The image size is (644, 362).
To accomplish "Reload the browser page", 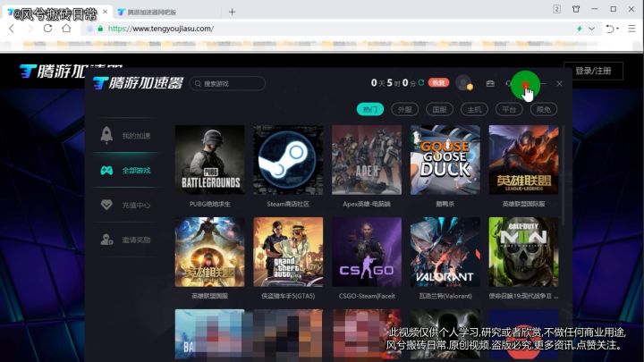I will 47,29.
